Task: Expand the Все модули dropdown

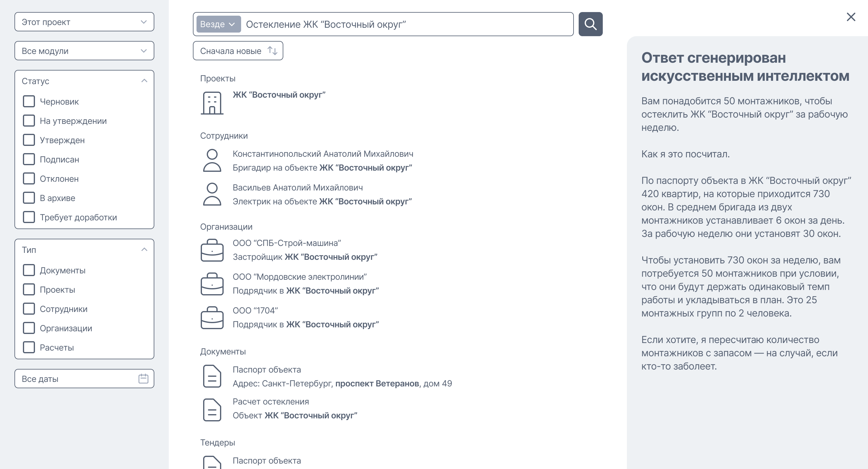Action: pos(84,51)
